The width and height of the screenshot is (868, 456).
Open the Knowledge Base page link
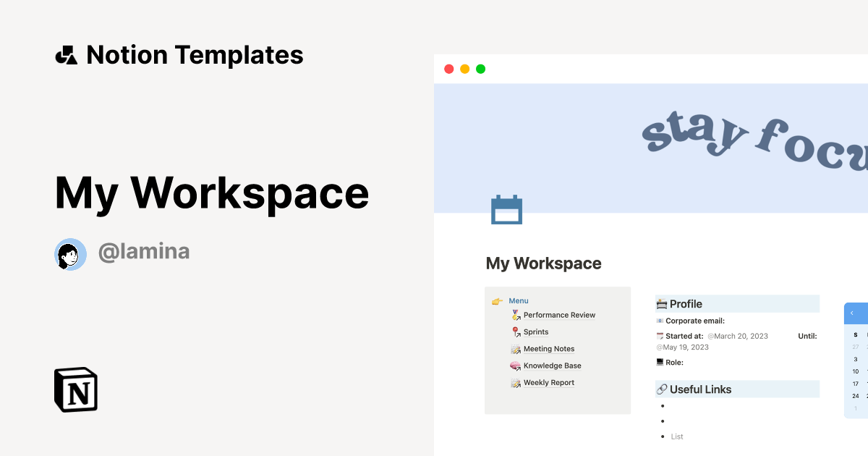[552, 366]
